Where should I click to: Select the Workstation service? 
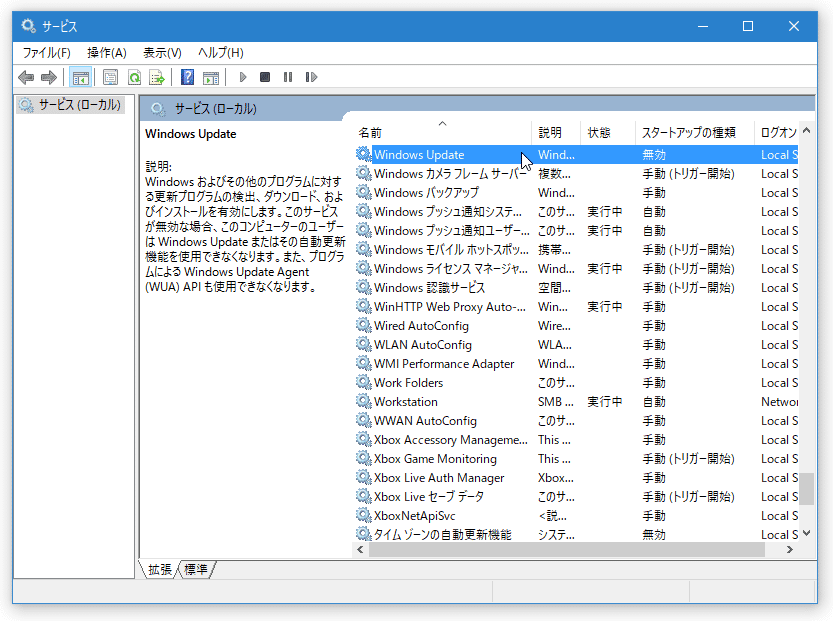[576, 402]
